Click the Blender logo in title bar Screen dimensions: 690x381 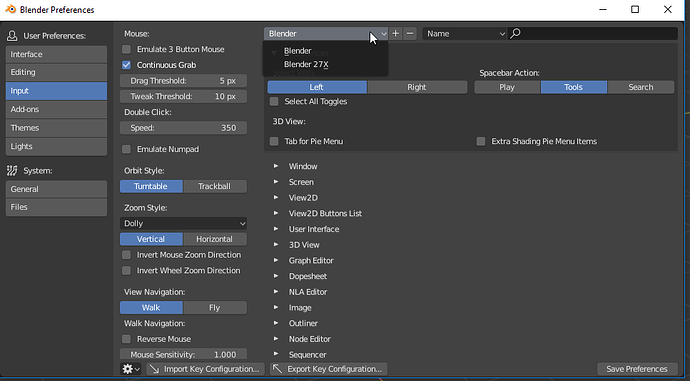[10, 9]
